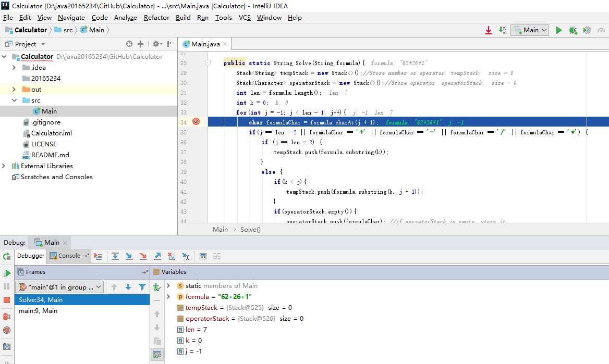
Task: Click Step Over debugger icon
Action: (x=115, y=256)
